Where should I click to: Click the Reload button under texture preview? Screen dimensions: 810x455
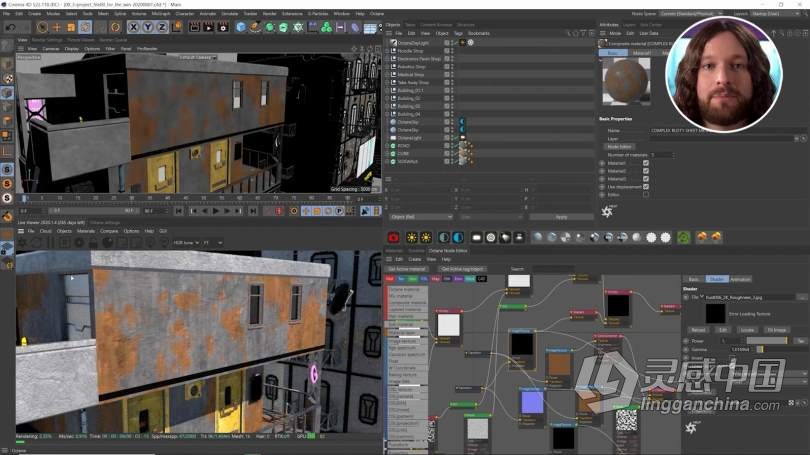tap(698, 330)
